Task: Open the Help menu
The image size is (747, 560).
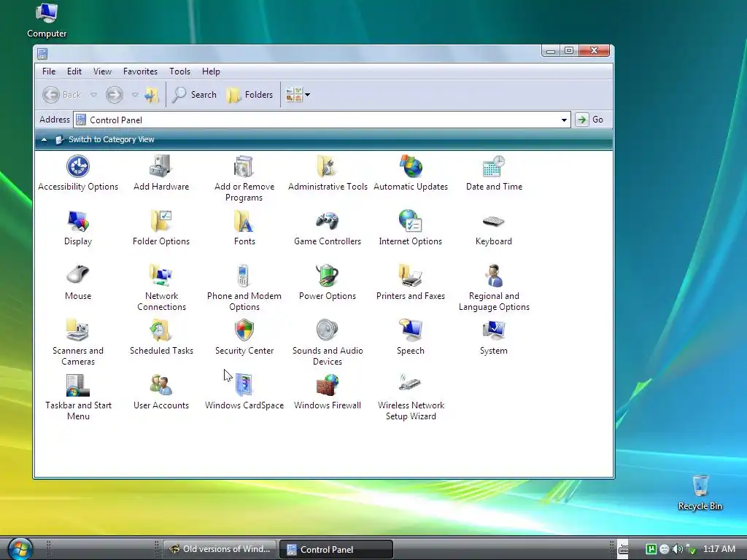Action: pos(211,71)
